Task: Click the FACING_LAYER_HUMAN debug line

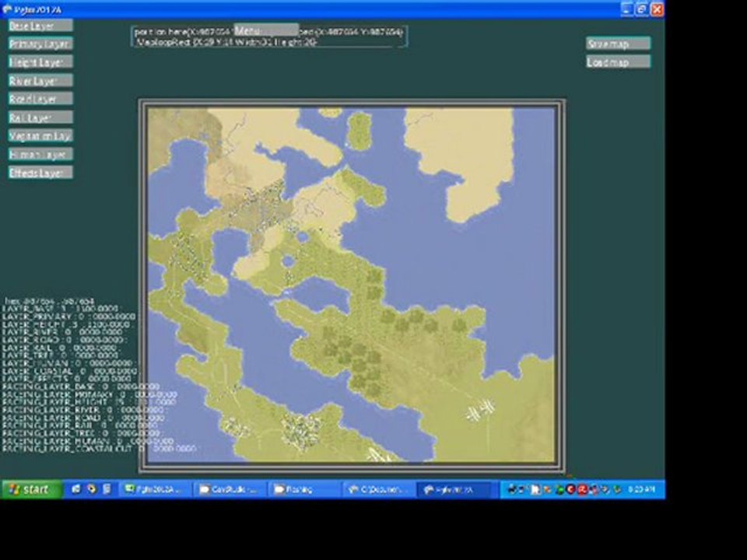Action: click(x=88, y=441)
